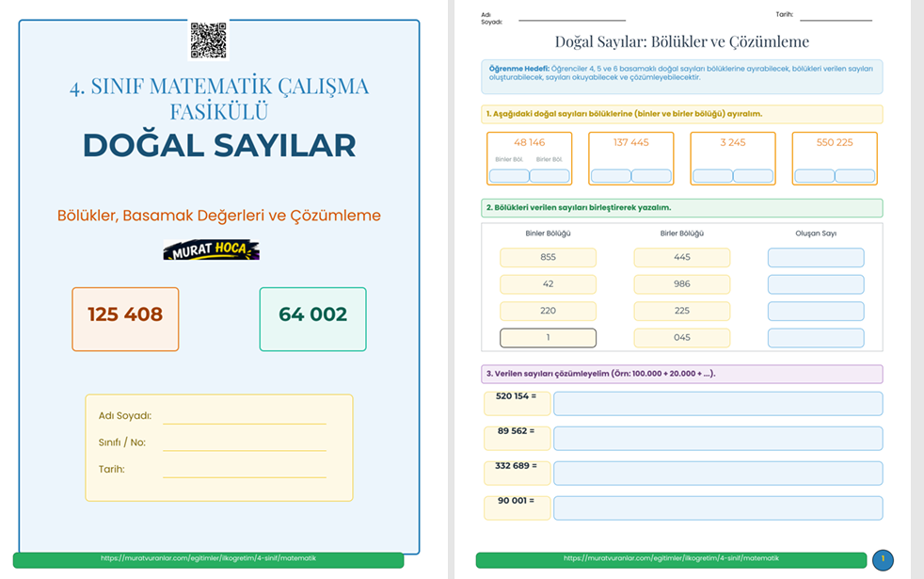The height and width of the screenshot is (579, 924).
Task: Click the Binler Bölüğü field containing 1
Action: (548, 338)
